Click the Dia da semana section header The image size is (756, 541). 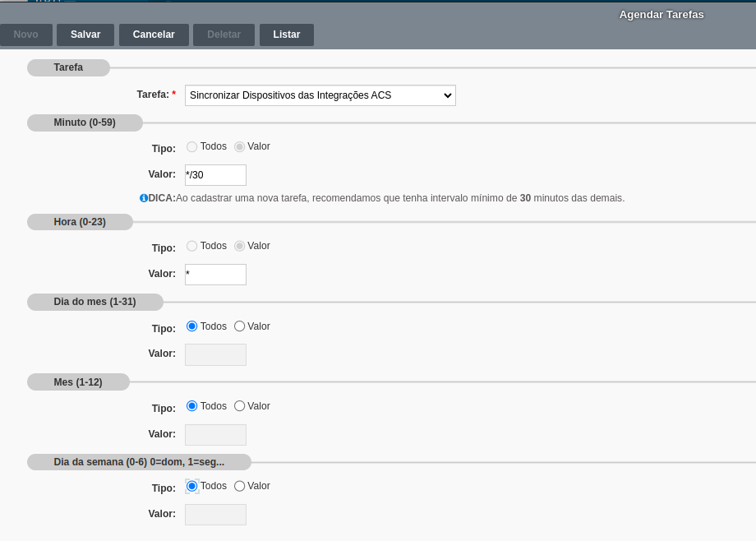pos(138,462)
